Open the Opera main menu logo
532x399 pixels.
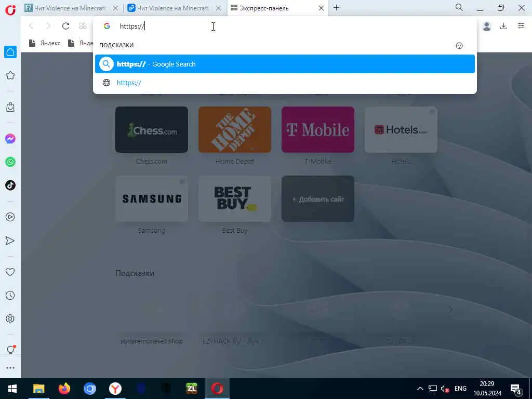coord(10,9)
